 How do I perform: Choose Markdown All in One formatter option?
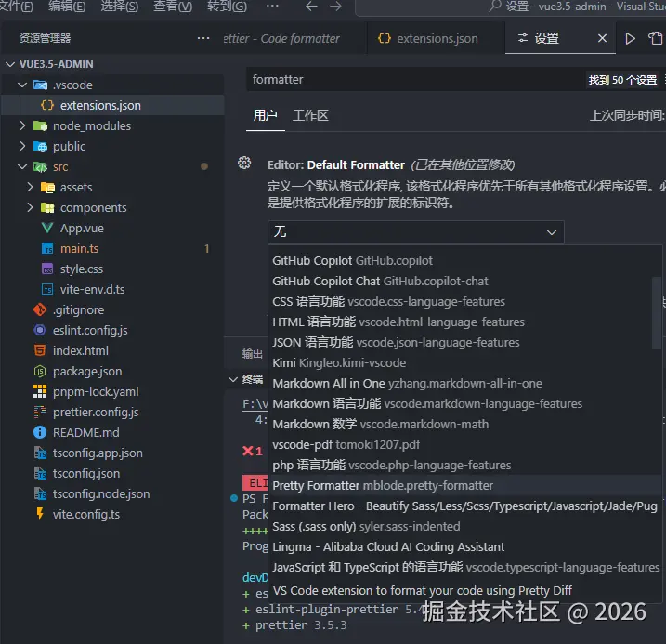(464, 383)
